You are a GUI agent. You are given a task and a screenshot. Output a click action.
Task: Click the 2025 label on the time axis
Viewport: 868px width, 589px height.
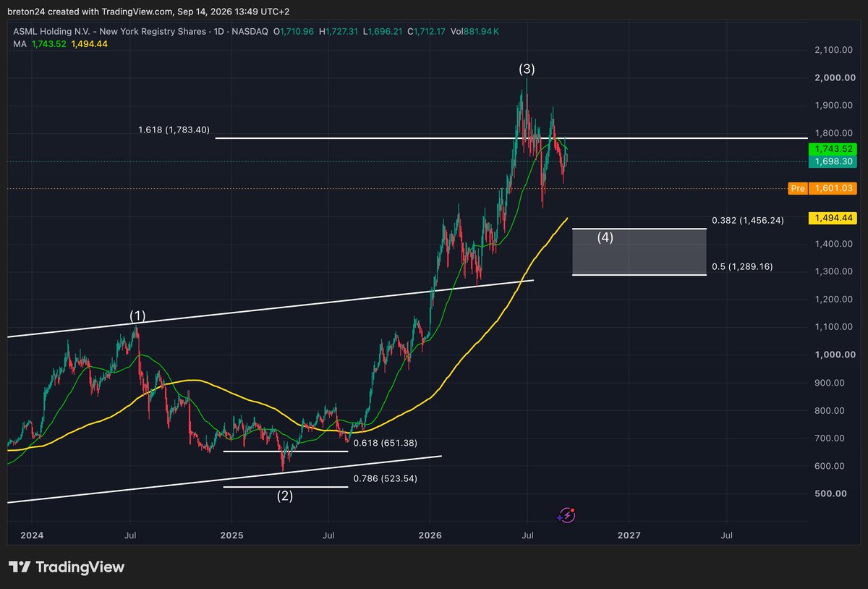231,535
